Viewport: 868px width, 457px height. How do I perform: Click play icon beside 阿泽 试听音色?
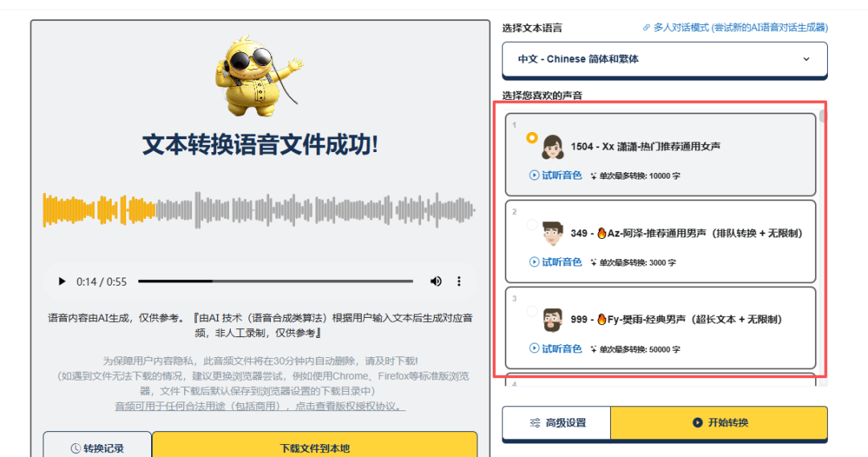point(534,262)
